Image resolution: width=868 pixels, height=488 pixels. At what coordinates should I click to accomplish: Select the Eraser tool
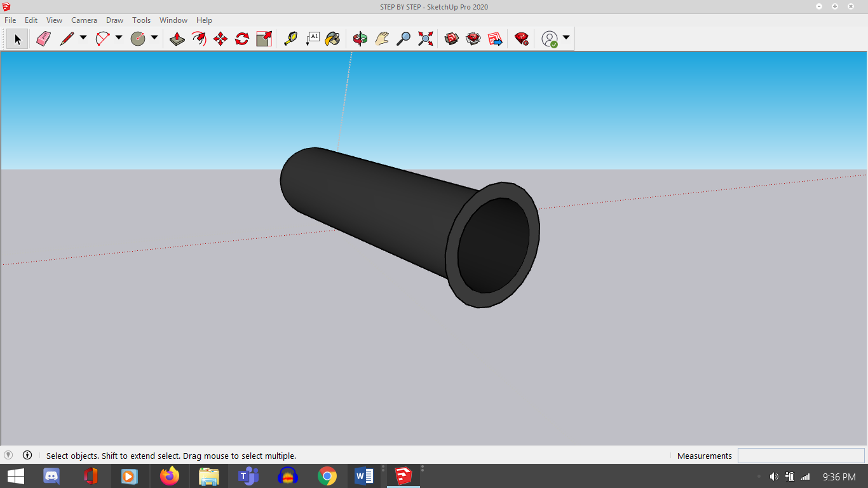point(43,39)
